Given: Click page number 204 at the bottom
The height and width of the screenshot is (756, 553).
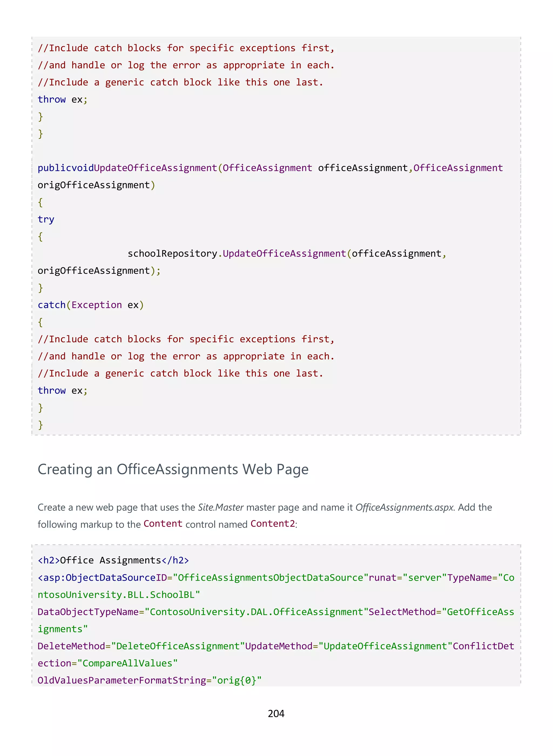Looking at the screenshot, I should click(276, 714).
